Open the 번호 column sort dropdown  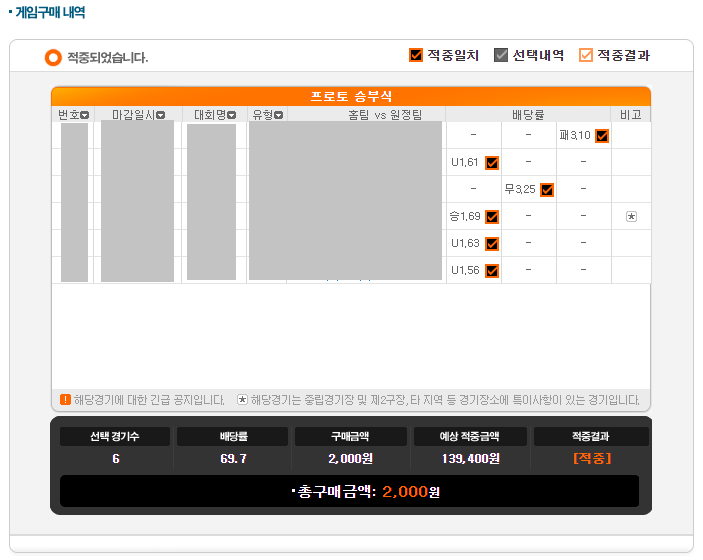pyautogui.click(x=85, y=115)
